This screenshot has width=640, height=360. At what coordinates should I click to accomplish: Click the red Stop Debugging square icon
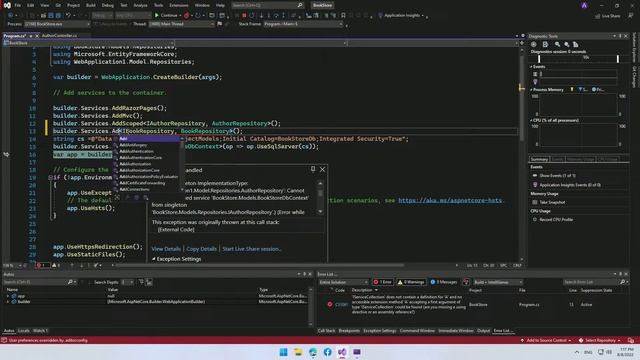click(244, 16)
